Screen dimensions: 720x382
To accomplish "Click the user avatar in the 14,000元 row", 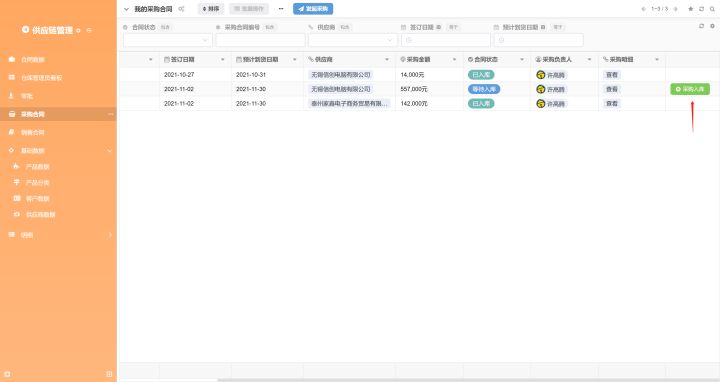I will 540,75.
